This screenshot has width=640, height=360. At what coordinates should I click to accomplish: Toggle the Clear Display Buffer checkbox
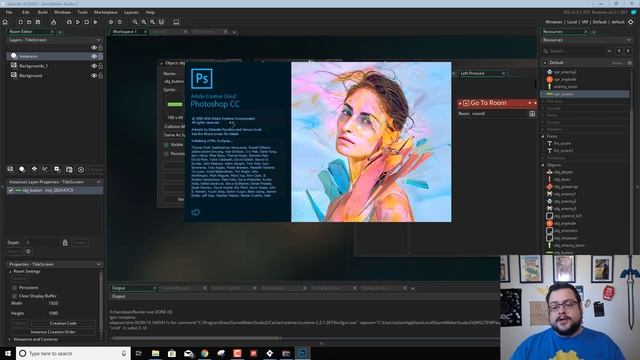pos(14,296)
